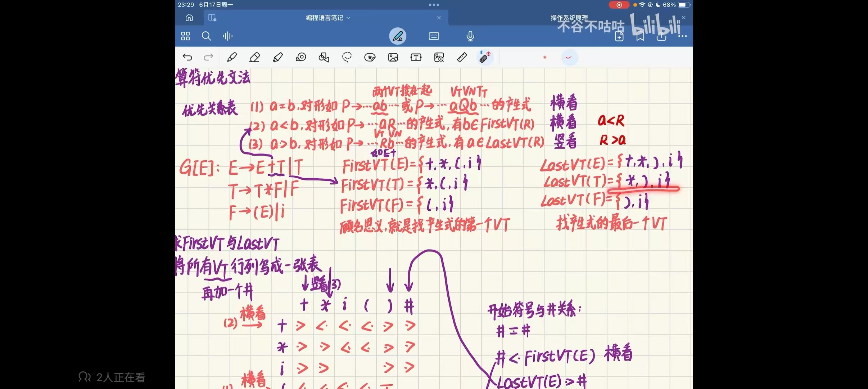Switch to the 操作系统原理 tab

point(569,18)
